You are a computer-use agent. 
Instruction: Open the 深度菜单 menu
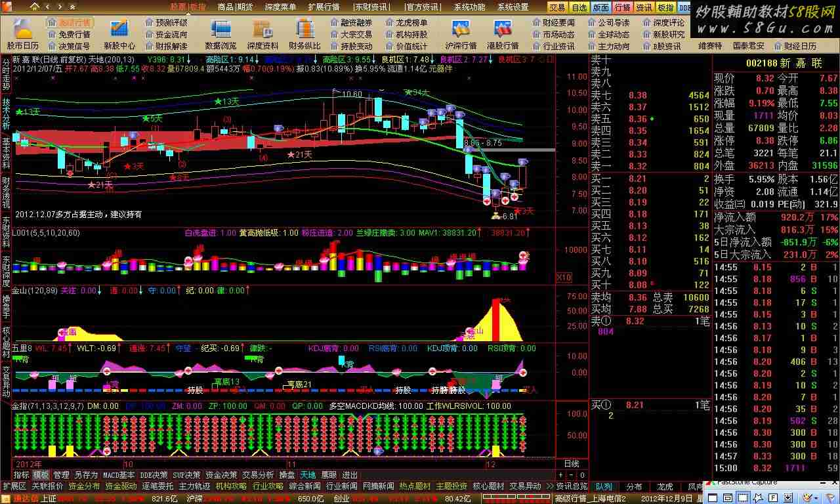(280, 7)
